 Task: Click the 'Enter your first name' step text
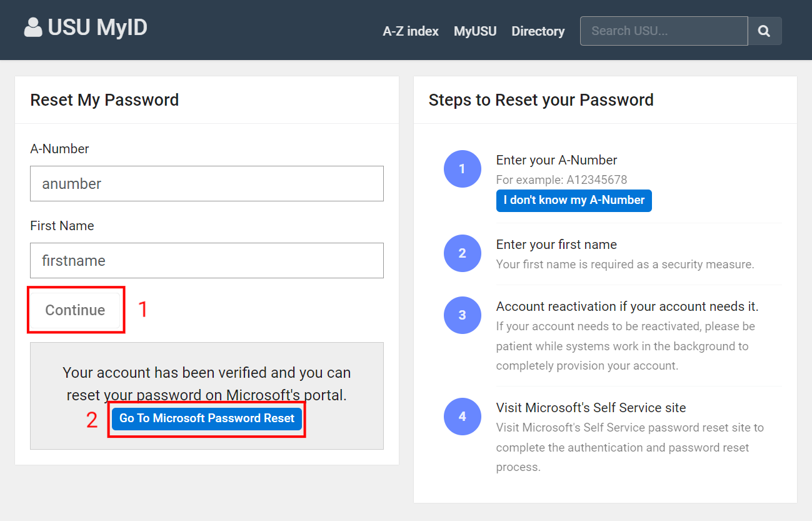point(556,245)
